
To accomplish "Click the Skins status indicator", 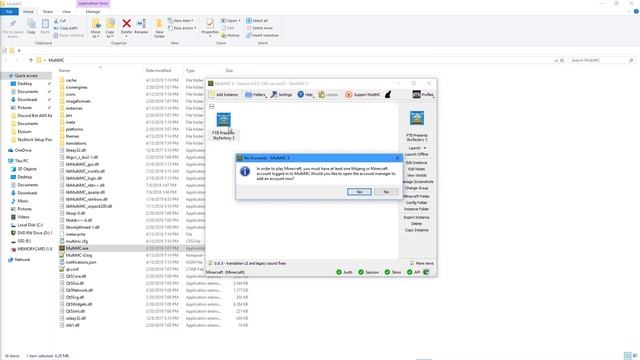I will pyautogui.click(x=393, y=272).
